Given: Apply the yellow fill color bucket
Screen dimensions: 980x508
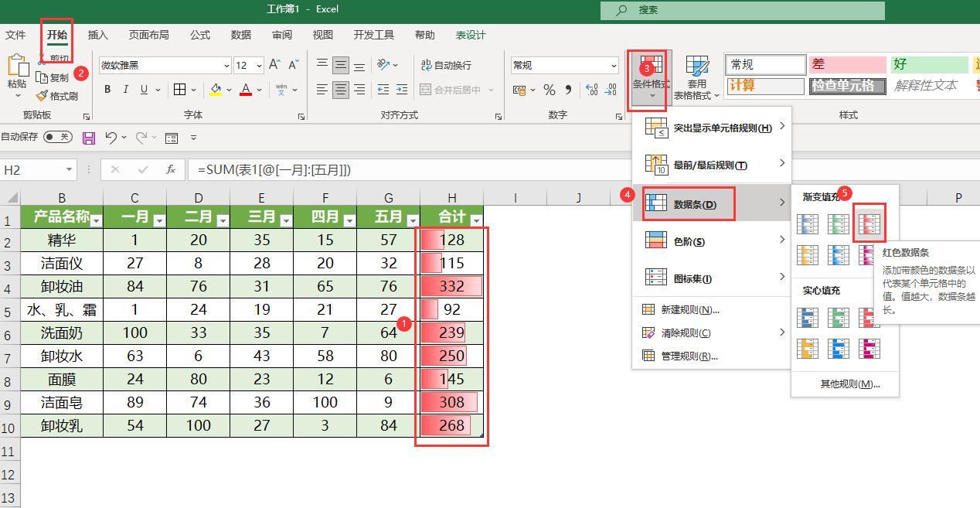Looking at the screenshot, I should tap(216, 90).
